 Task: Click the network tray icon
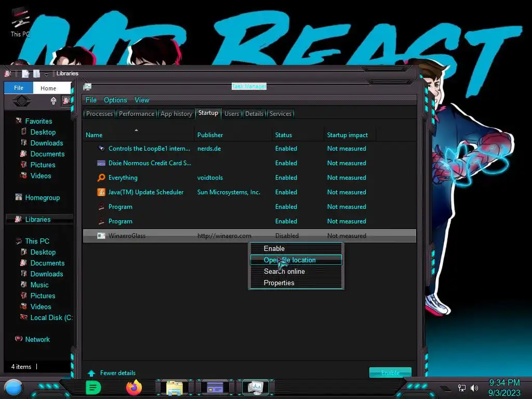[461, 388]
